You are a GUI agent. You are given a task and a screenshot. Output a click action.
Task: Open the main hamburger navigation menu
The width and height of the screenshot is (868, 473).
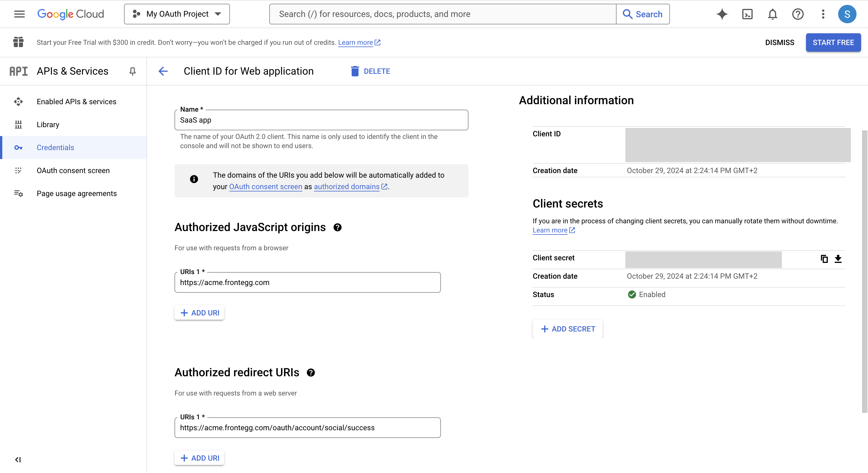[19, 14]
